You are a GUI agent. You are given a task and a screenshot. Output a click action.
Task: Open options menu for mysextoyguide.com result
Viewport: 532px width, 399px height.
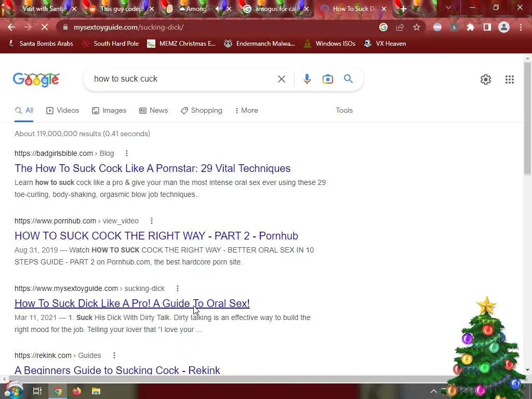(178, 288)
